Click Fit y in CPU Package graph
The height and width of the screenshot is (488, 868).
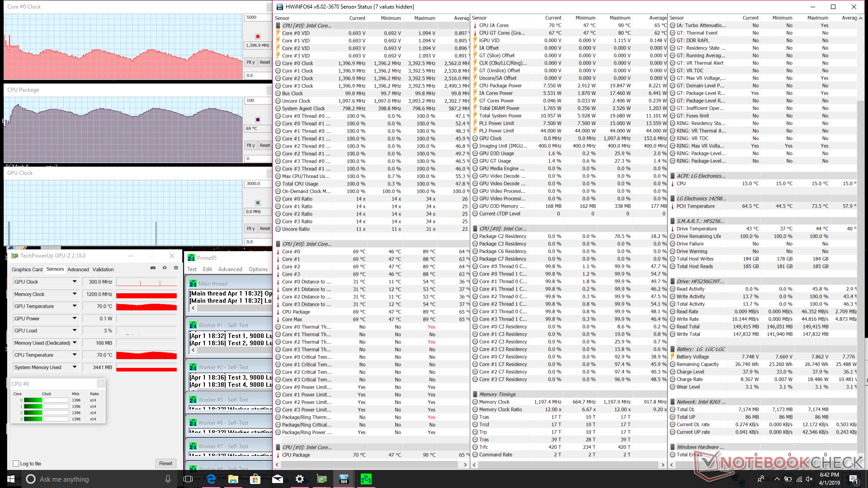click(x=250, y=145)
